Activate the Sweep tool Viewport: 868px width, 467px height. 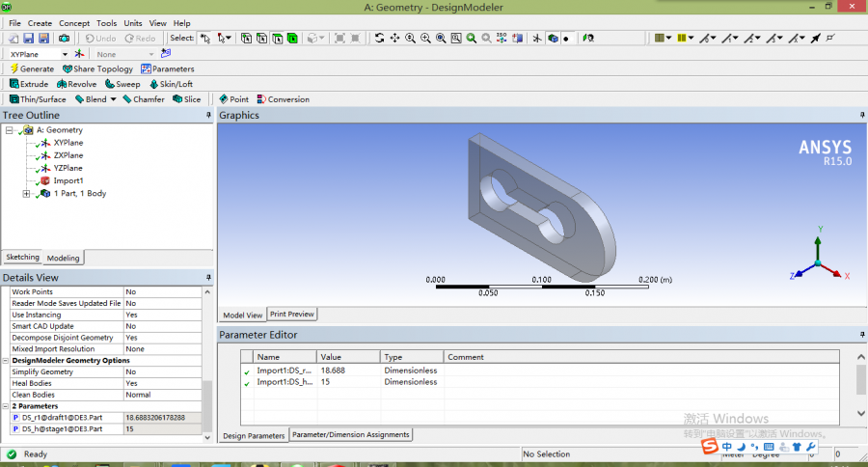(x=122, y=84)
